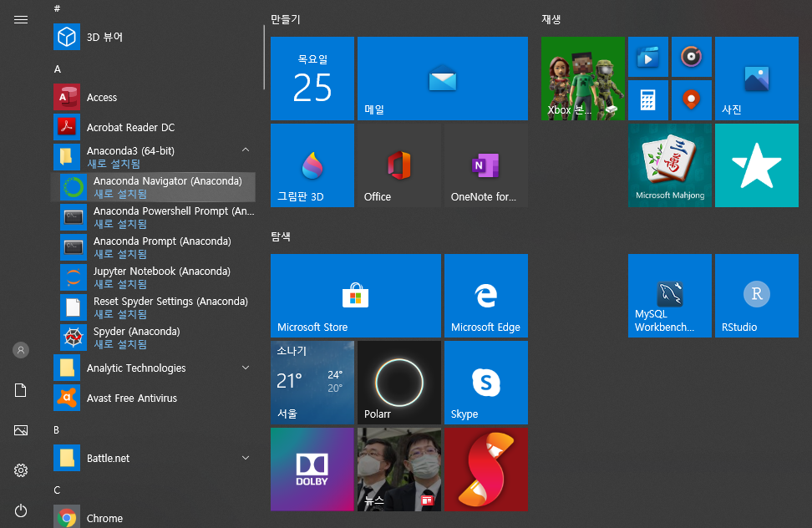812x528 pixels.
Task: Open OneNote for... tile
Action: point(486,165)
